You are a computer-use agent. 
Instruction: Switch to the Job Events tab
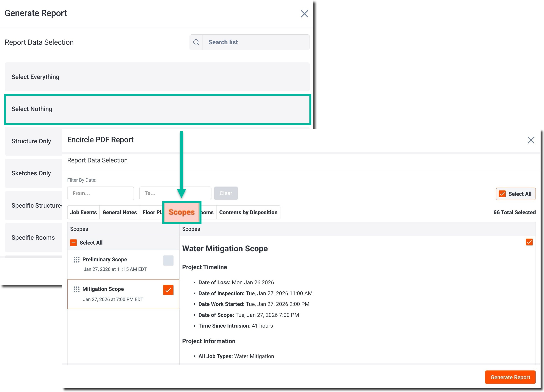pos(83,212)
